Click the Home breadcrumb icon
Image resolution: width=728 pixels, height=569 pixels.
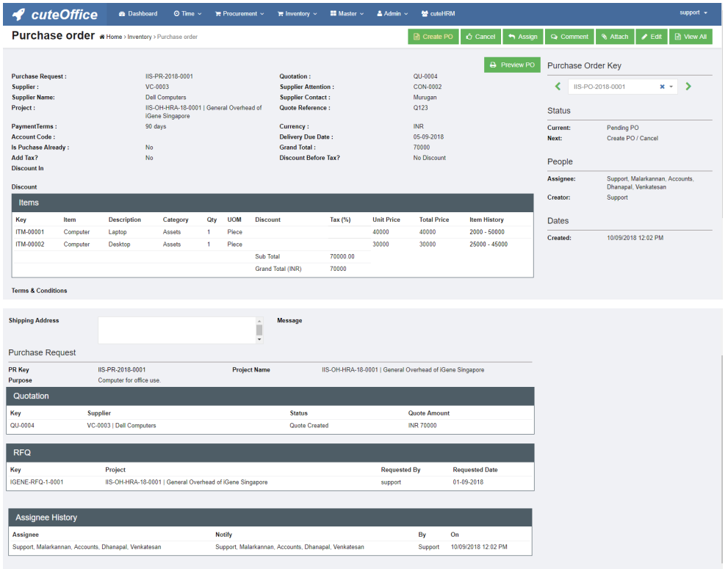tap(102, 37)
